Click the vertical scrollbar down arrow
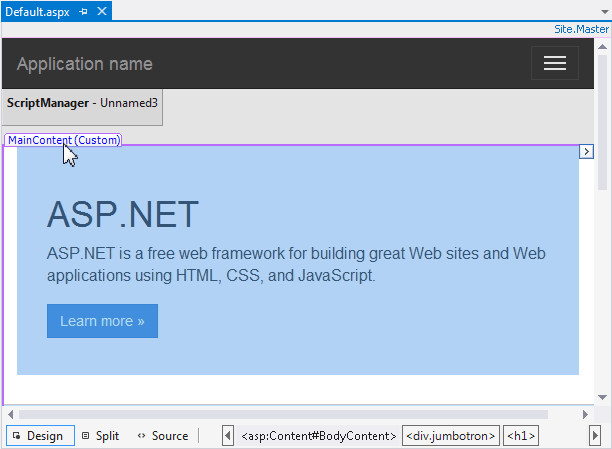This screenshot has width=612, height=449. click(602, 396)
